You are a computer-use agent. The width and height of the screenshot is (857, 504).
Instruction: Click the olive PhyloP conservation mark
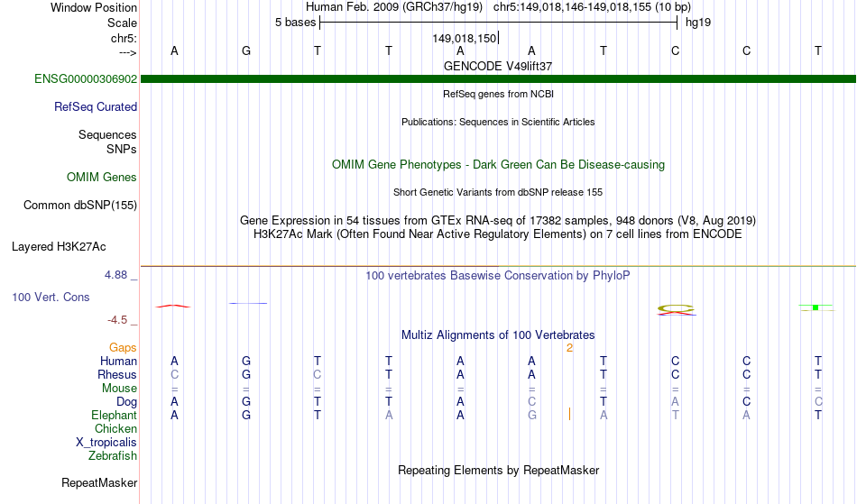[676, 309]
